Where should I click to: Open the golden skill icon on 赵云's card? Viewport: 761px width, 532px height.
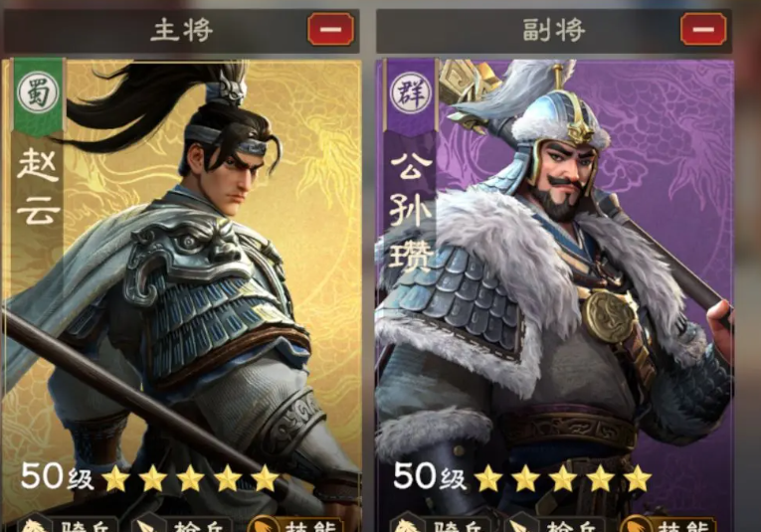[263, 525]
